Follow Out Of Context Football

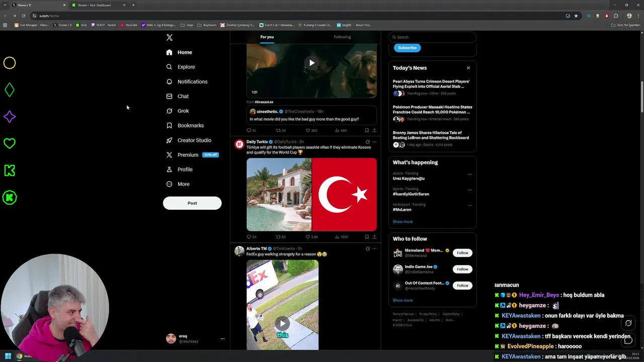[x=462, y=286]
